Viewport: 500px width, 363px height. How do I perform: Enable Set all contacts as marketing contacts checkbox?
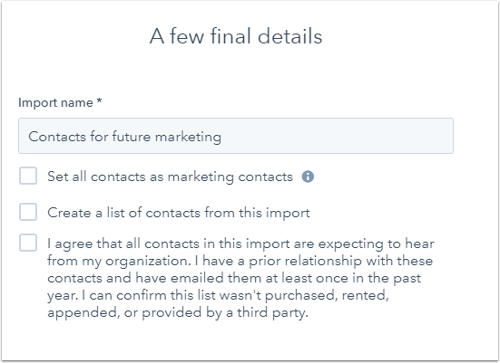click(x=28, y=176)
